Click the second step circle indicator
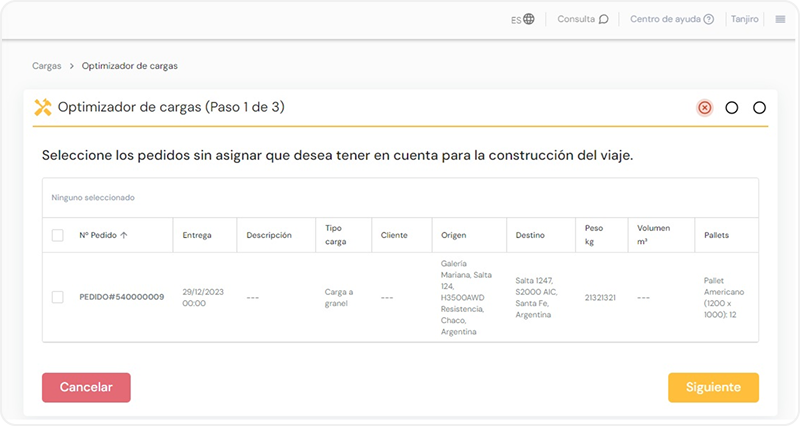800x426 pixels. click(x=732, y=108)
